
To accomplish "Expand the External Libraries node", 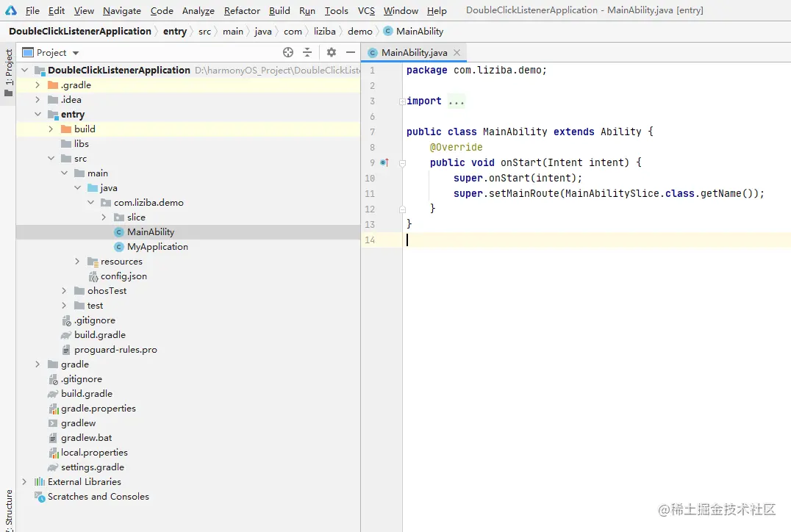I will [25, 481].
